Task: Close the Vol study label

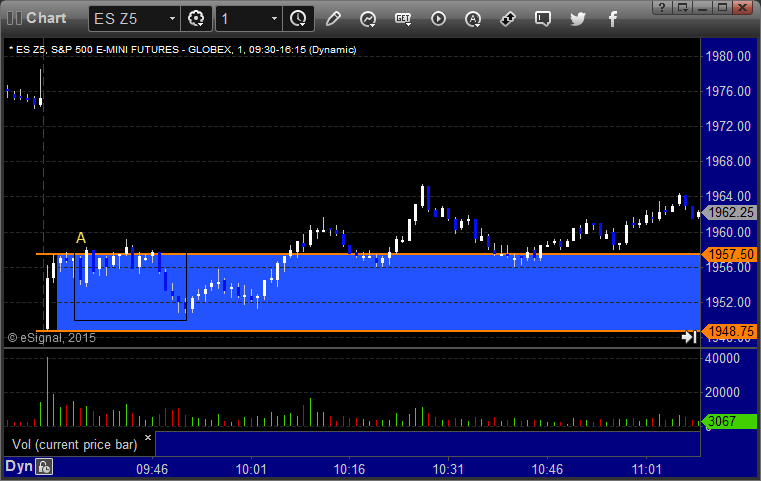Action: coord(148,437)
